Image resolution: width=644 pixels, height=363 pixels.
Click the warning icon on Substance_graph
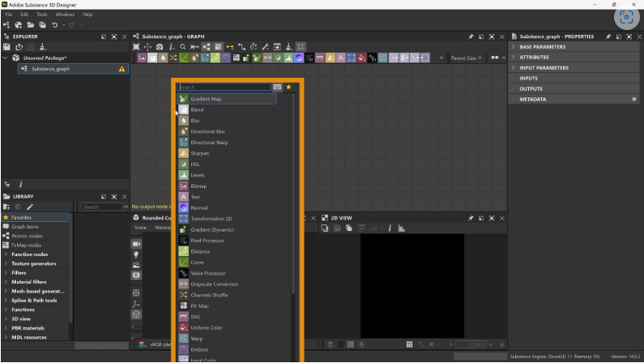(x=122, y=69)
